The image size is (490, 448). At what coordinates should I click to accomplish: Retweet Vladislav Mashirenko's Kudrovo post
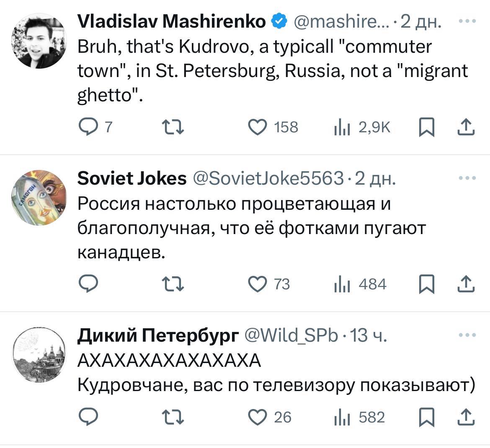(173, 127)
